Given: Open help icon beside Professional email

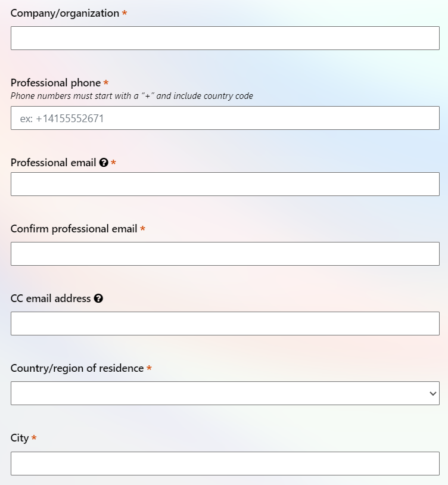Looking at the screenshot, I should [104, 163].
